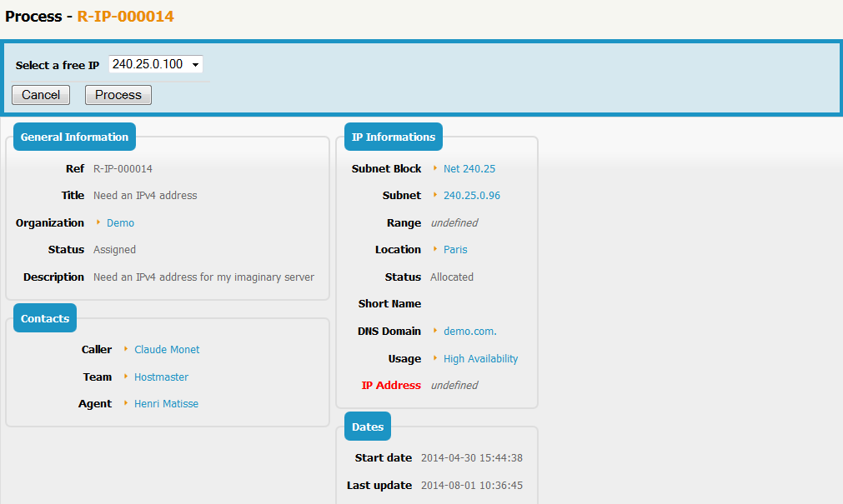Click the arrow icon beside Demo organization
The width and height of the screenshot is (843, 504).
[98, 222]
